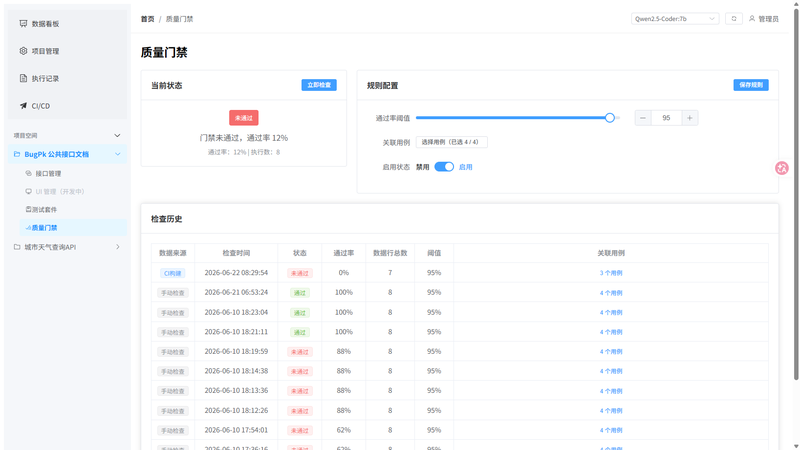800x450 pixels.
Task: Collapse the 项目空间 section chevron
Action: 117,136
